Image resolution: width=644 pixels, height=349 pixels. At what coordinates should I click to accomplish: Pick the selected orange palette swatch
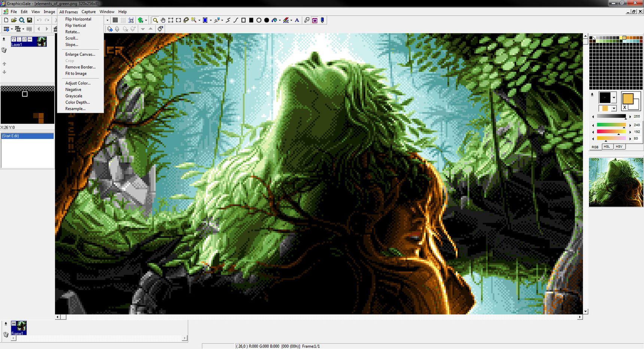[624, 37]
